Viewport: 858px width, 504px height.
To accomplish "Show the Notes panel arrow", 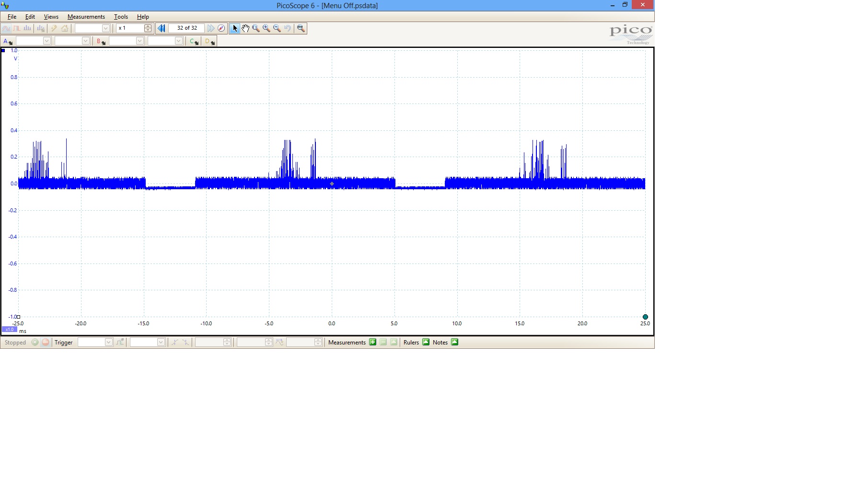I will (x=455, y=342).
